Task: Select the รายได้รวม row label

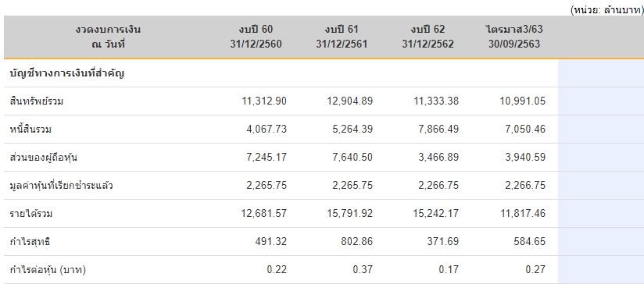Action: (31, 214)
